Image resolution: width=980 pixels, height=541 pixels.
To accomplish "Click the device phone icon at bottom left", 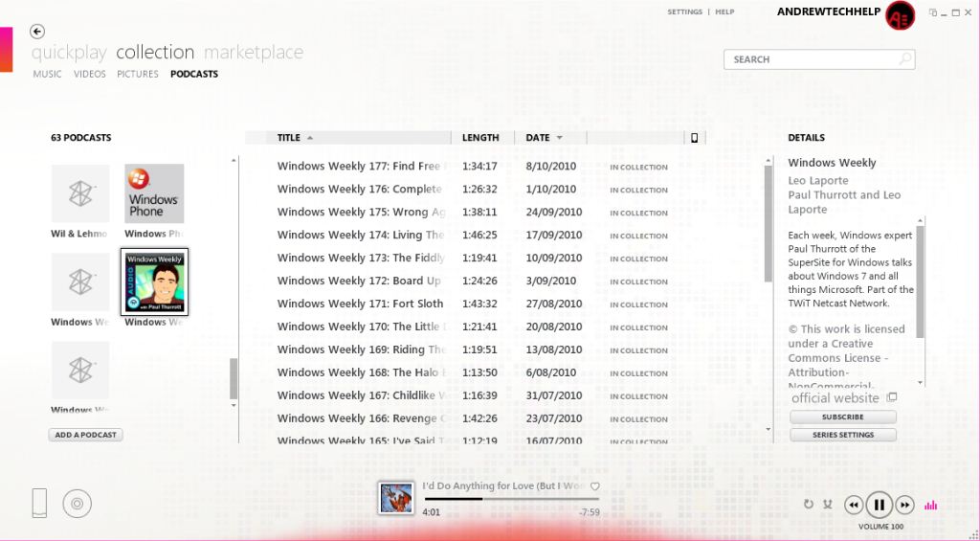I will point(39,503).
